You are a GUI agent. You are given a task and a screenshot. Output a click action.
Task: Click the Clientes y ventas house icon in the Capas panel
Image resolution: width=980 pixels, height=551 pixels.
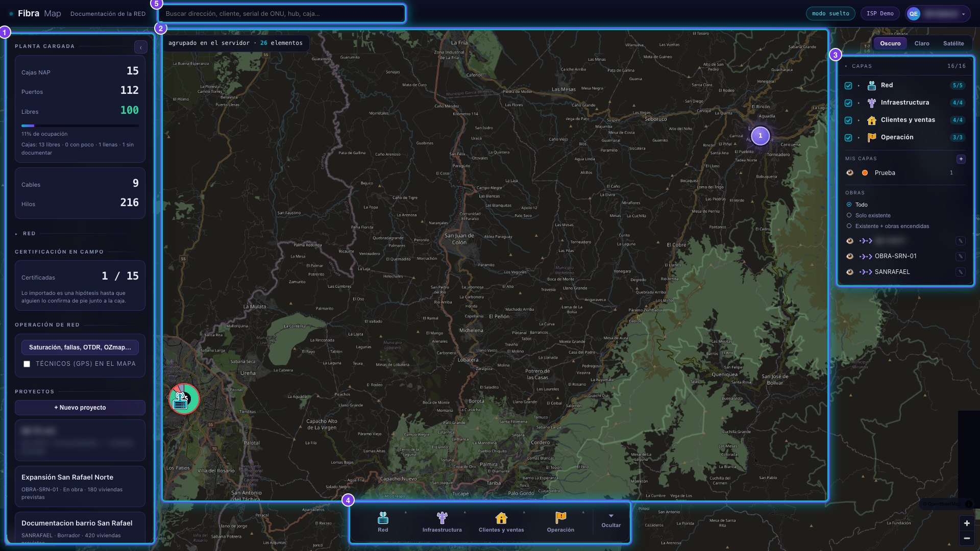pos(872,120)
